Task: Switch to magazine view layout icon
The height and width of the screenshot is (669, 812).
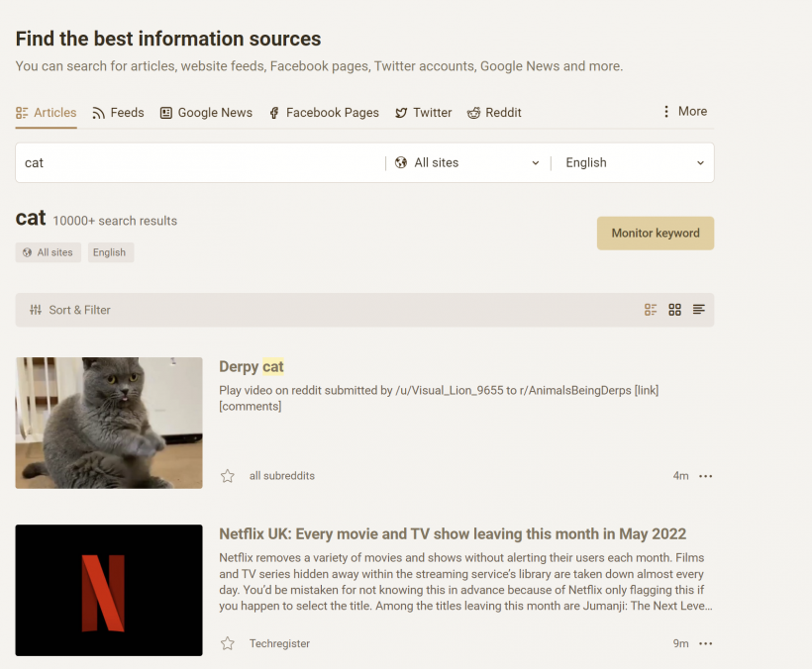Action: point(651,310)
